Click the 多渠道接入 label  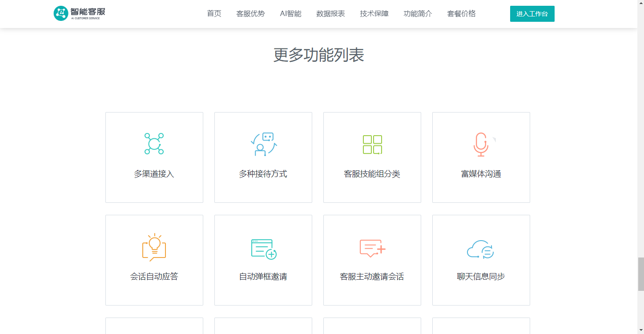(x=154, y=174)
